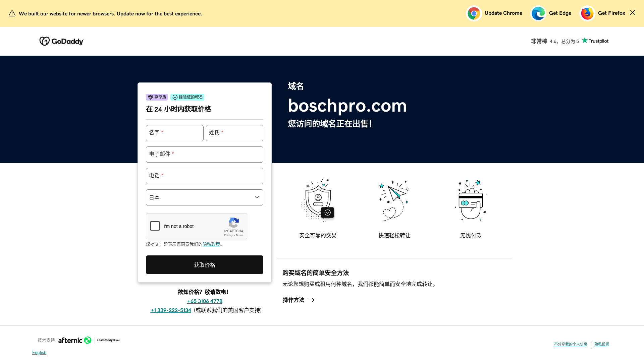Click the credit card payment illustration
The width and height of the screenshot is (644, 362).
coord(471,200)
